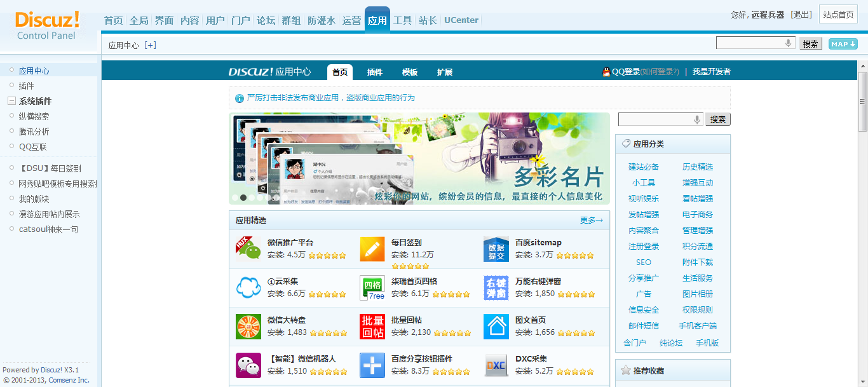Click the info icon beside piracy notice
Viewport: 868px width, 387px height.
(x=240, y=98)
